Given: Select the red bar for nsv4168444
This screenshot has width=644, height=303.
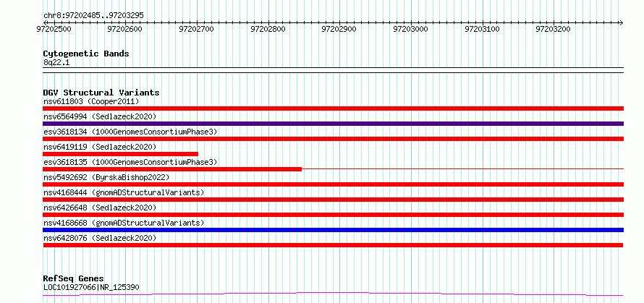Looking at the screenshot, I should [x=333, y=200].
